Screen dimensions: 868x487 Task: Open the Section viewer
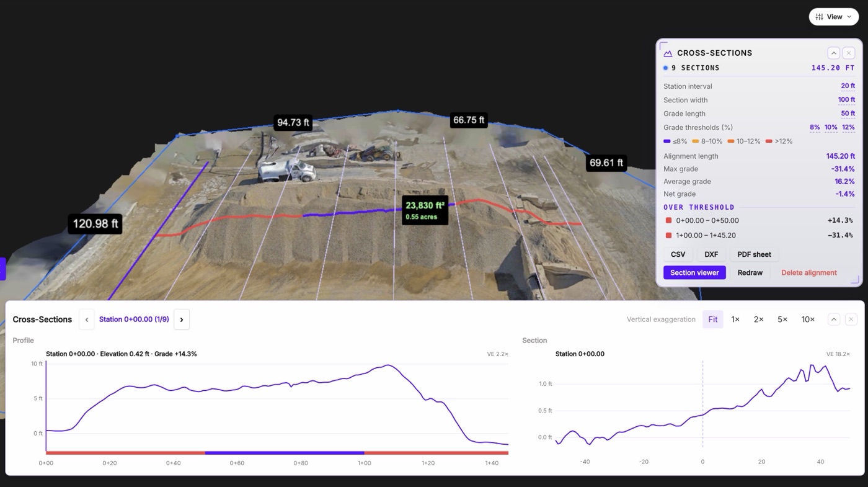click(694, 272)
